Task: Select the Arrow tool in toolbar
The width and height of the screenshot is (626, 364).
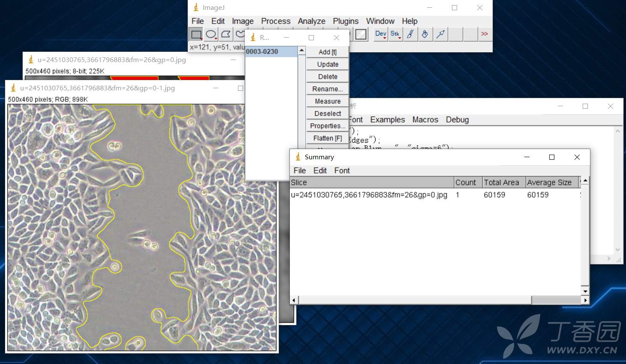Action: point(440,34)
